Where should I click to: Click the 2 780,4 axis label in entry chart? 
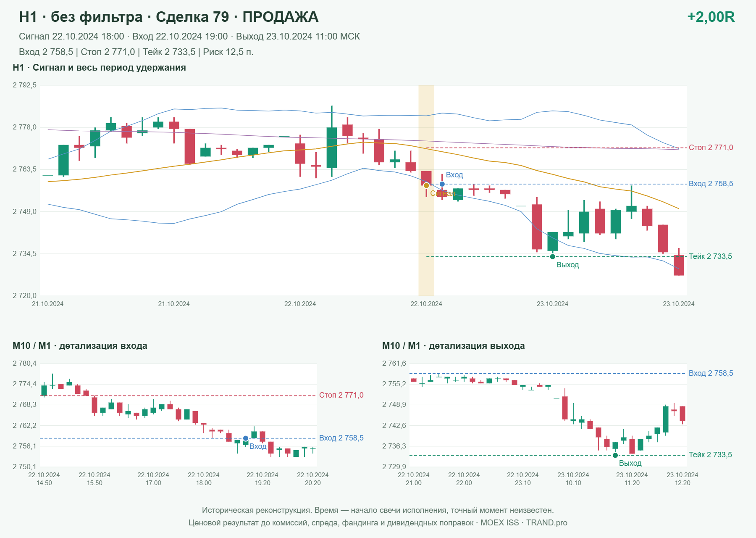24,363
